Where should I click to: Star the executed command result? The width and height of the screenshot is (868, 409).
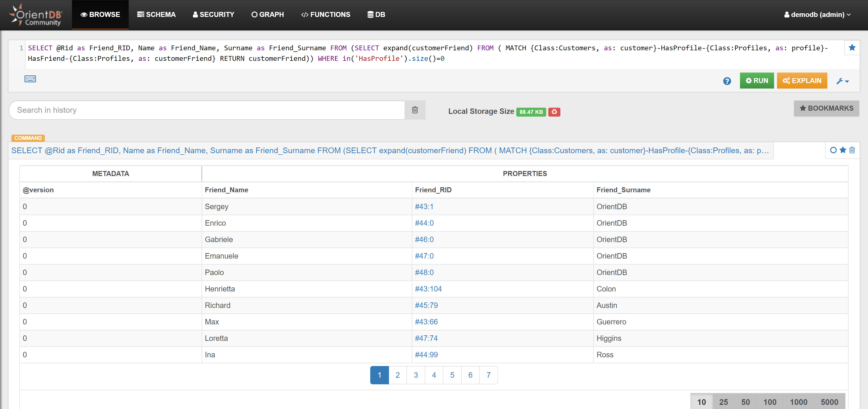click(843, 150)
